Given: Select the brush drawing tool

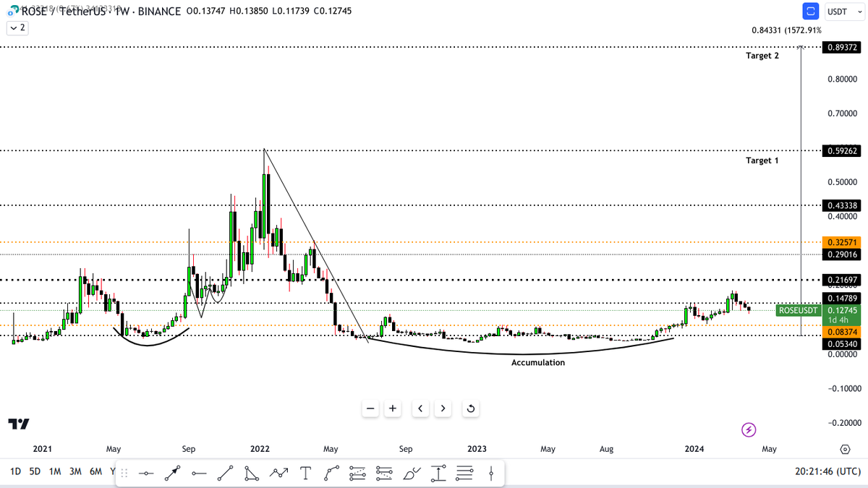Looking at the screenshot, I should click(x=412, y=474).
